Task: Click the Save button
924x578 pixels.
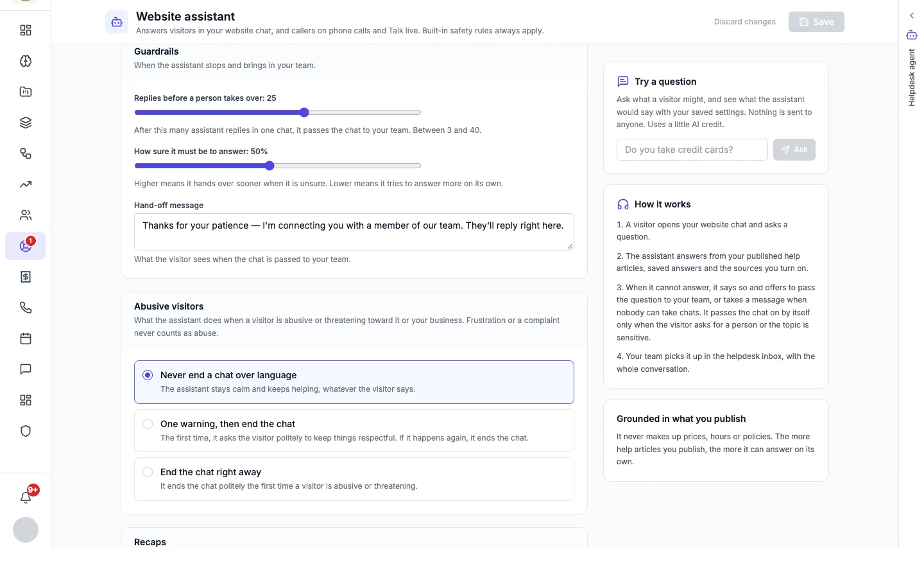Action: click(816, 22)
